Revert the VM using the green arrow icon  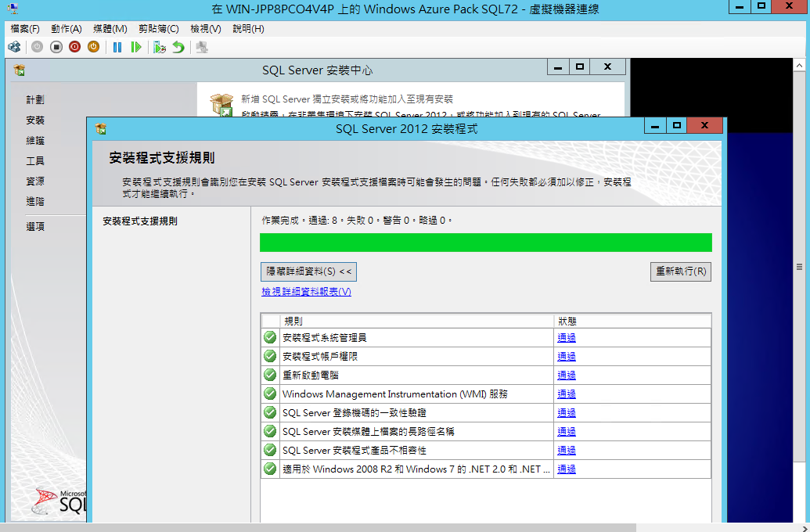pos(178,48)
